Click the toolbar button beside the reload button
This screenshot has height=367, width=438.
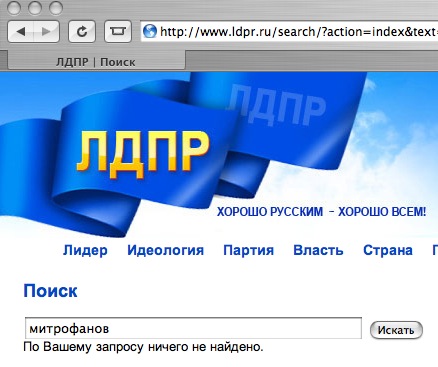coord(118,32)
